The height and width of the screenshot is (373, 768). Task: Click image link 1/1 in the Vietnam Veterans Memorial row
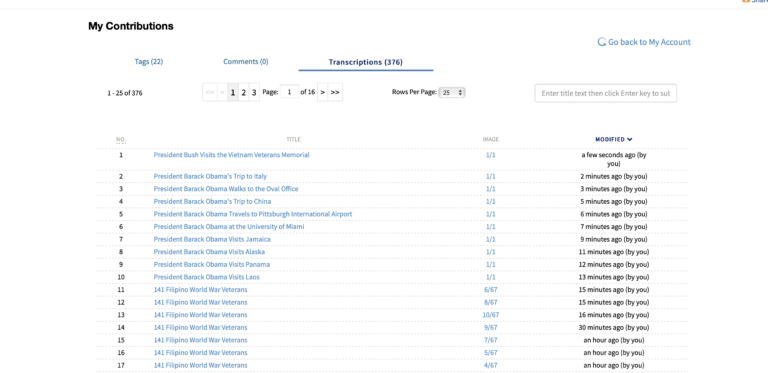tap(490, 155)
